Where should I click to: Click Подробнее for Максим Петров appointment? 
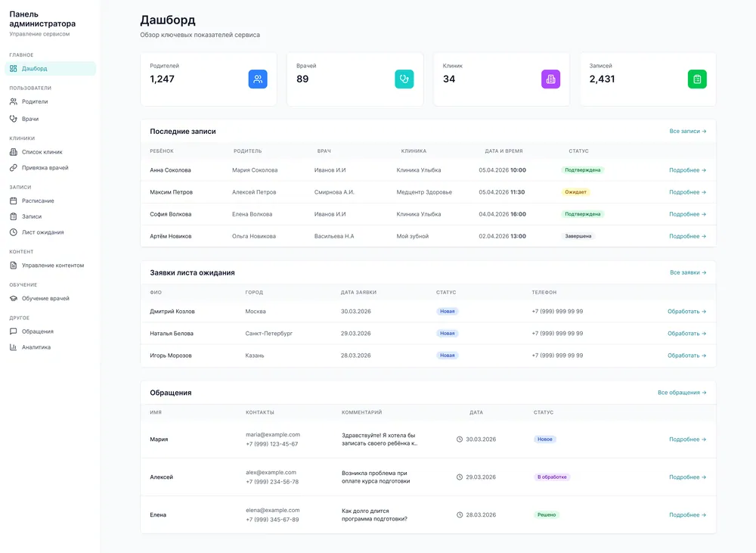[x=687, y=192]
